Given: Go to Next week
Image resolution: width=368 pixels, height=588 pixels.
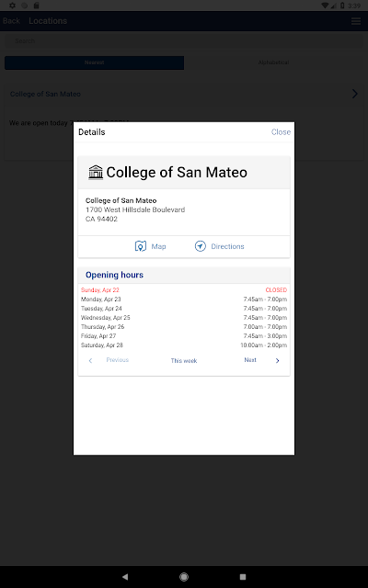Looking at the screenshot, I should pyautogui.click(x=250, y=360).
